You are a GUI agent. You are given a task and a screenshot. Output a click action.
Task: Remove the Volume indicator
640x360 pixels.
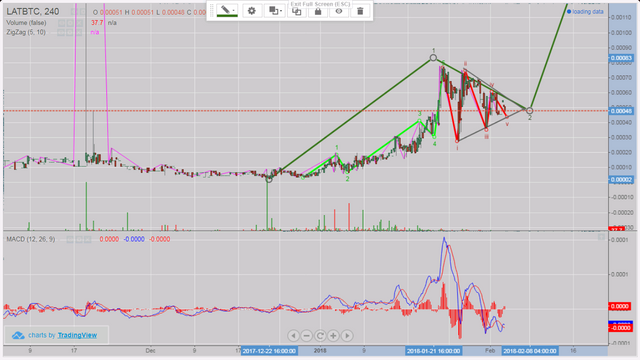click(x=79, y=23)
